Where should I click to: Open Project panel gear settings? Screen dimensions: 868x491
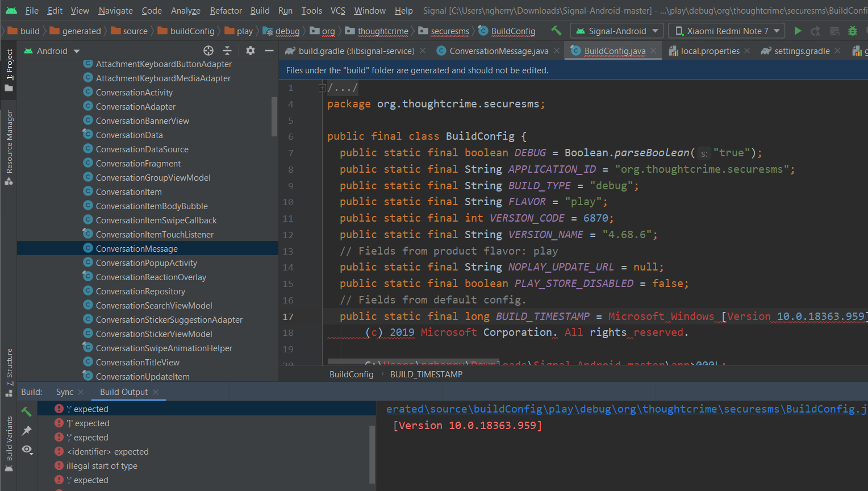click(x=251, y=51)
